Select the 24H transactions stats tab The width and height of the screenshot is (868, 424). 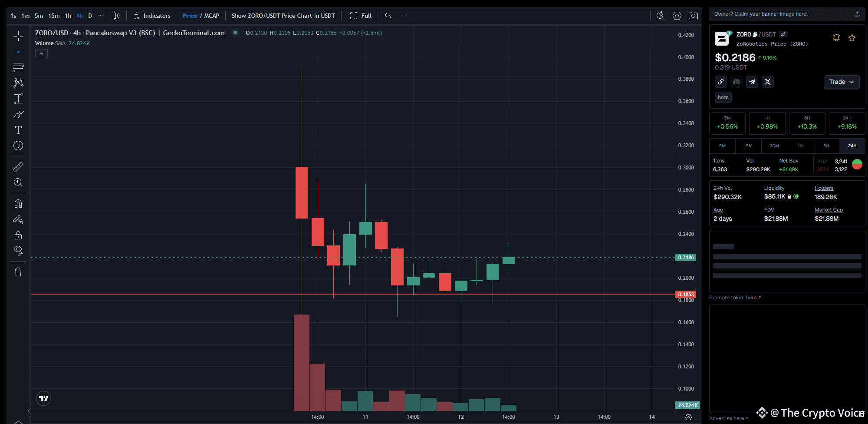(x=852, y=146)
